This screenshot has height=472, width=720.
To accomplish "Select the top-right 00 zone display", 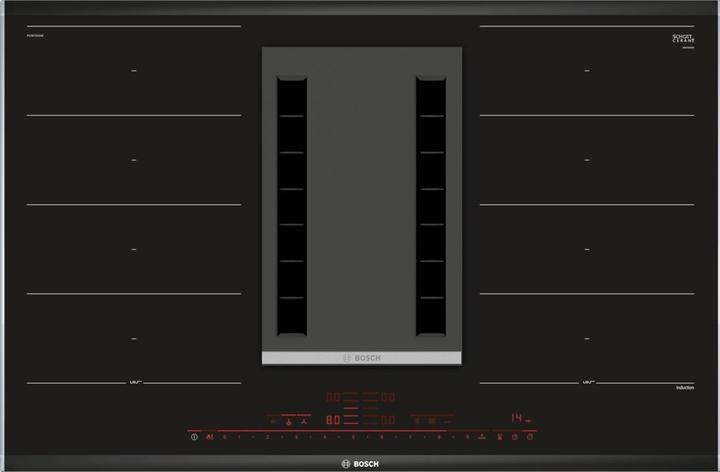I will 388,396.
